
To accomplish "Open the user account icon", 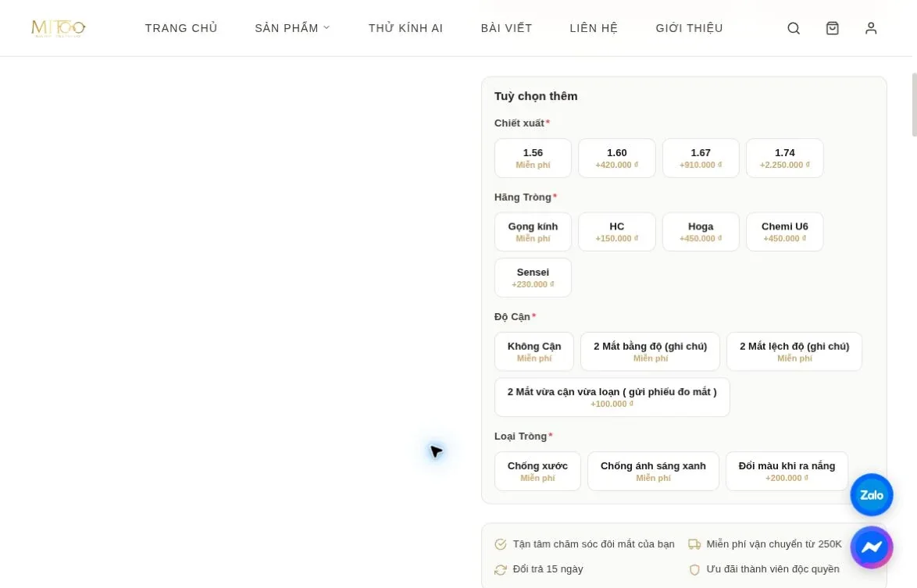I will pos(871,28).
